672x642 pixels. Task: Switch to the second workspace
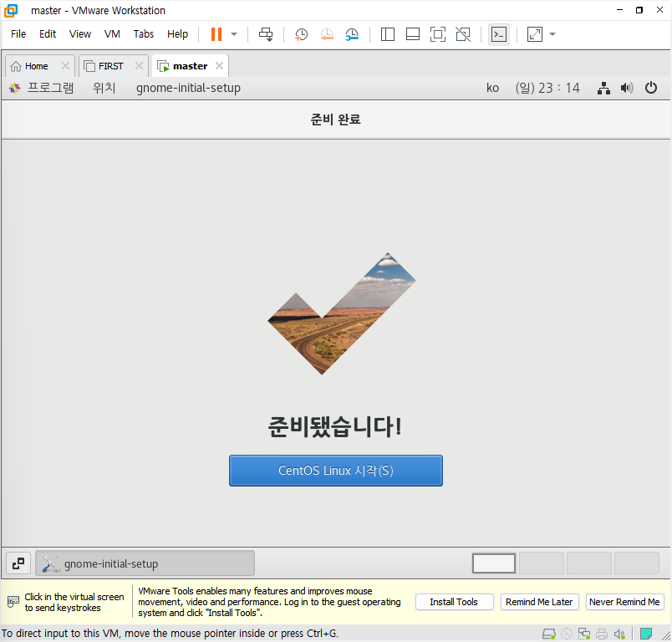[x=542, y=563]
